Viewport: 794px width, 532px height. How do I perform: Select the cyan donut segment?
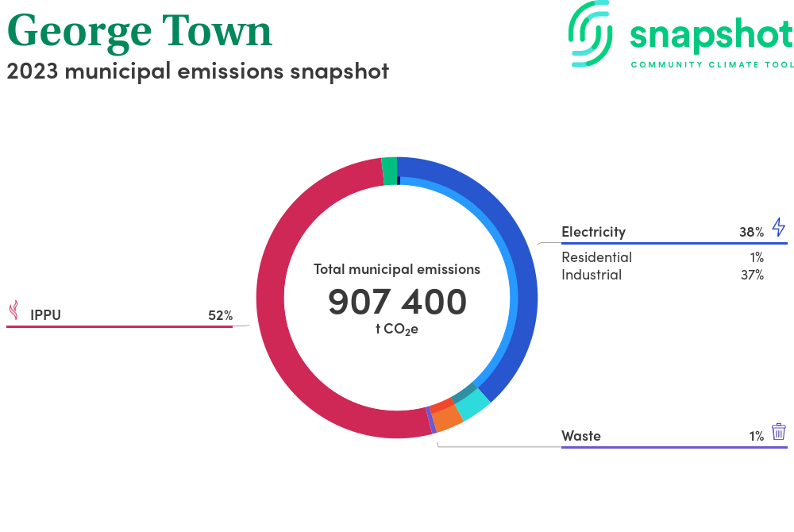[x=473, y=404]
